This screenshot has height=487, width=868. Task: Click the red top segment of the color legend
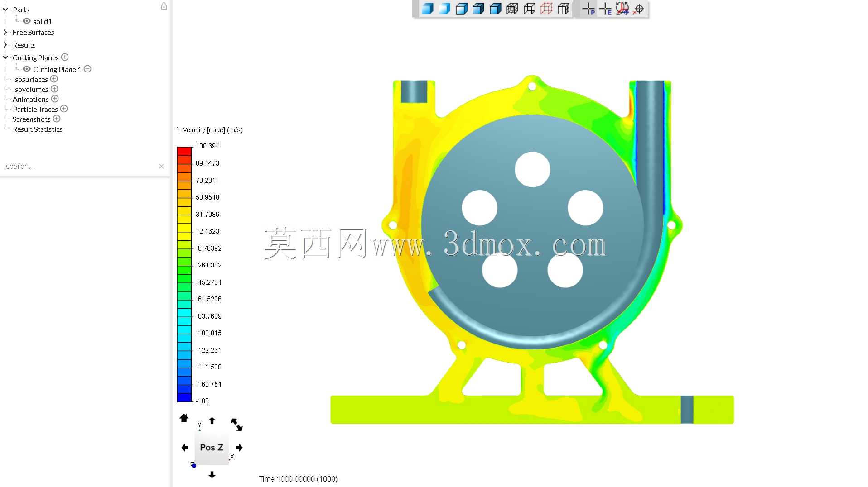click(184, 151)
